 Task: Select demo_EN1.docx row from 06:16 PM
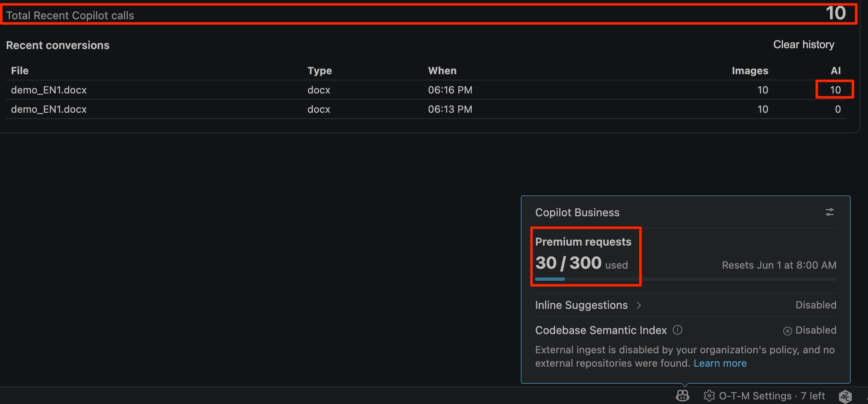pos(426,90)
